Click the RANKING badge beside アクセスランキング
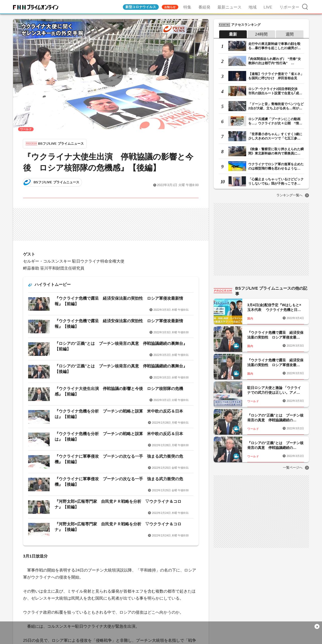 224,25
